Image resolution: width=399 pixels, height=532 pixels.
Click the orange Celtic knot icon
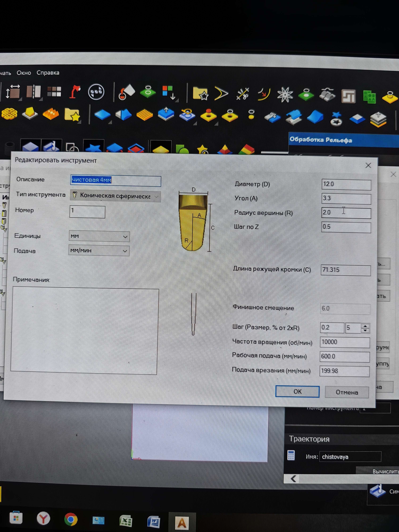(9, 114)
